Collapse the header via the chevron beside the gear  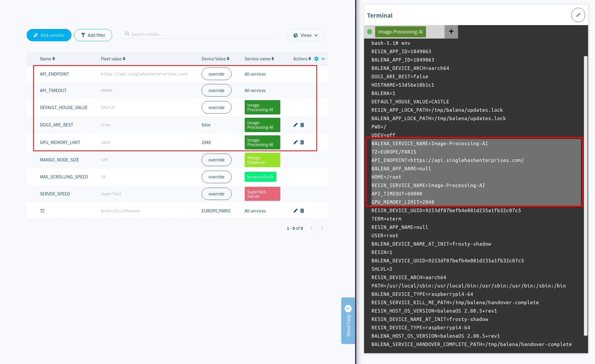tap(323, 59)
